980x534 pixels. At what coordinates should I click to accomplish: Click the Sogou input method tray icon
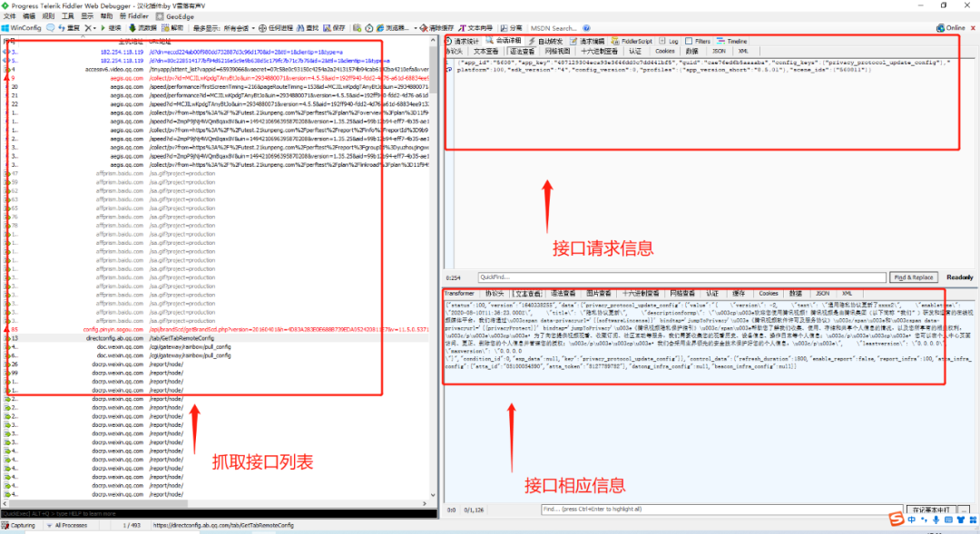coord(897,519)
